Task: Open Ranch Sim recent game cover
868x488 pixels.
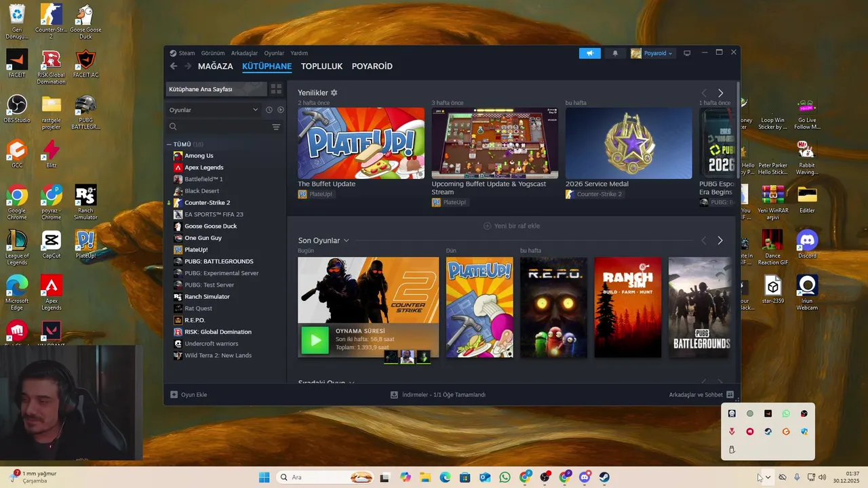Action: [x=628, y=307]
